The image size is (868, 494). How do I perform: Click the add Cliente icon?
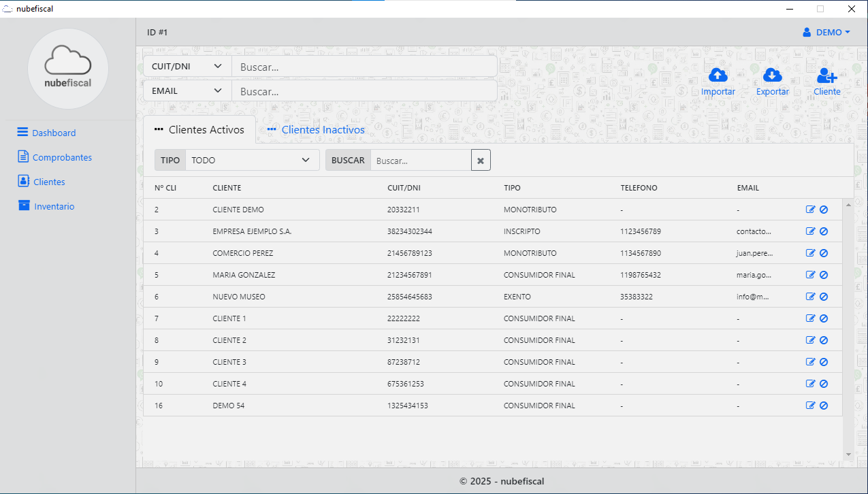pyautogui.click(x=826, y=76)
